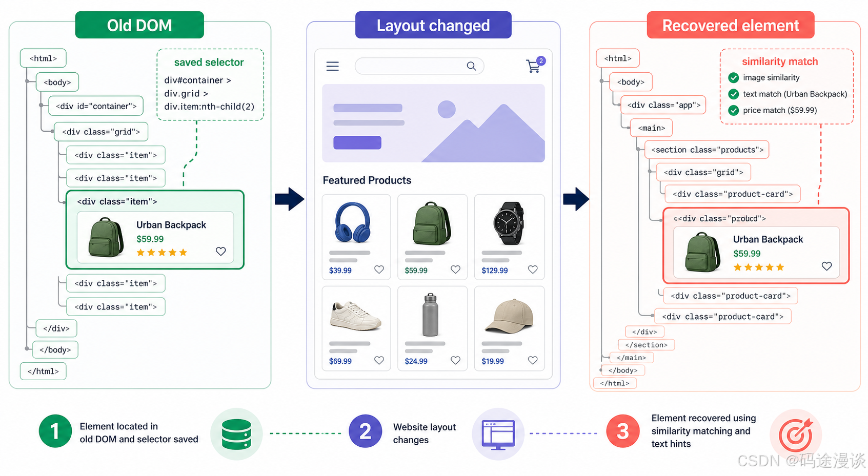Choose the gray water bottle image
The height and width of the screenshot is (476, 868).
click(431, 315)
